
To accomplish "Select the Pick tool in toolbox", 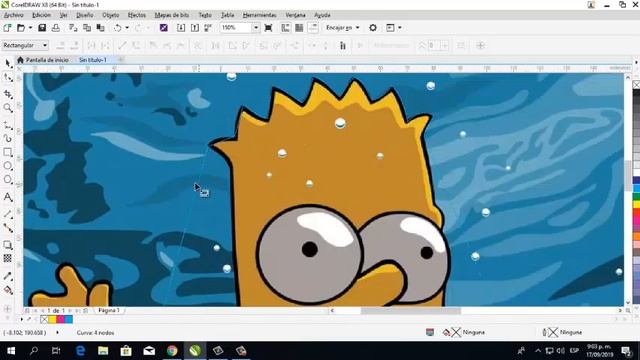I will point(8,63).
